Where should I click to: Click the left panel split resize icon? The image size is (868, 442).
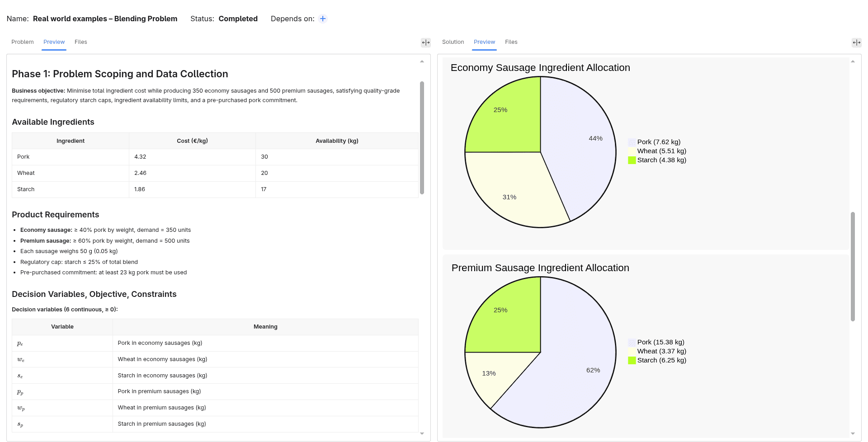tap(426, 42)
